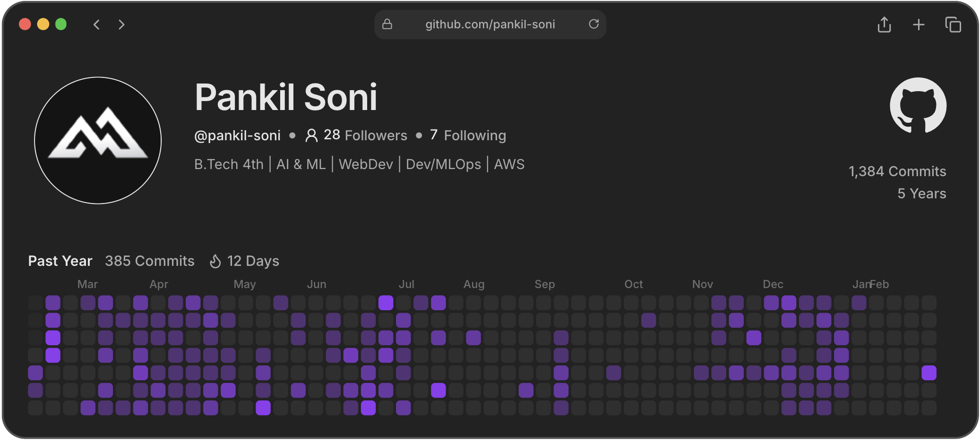
Task: Click the address bar URL field
Action: [x=490, y=24]
